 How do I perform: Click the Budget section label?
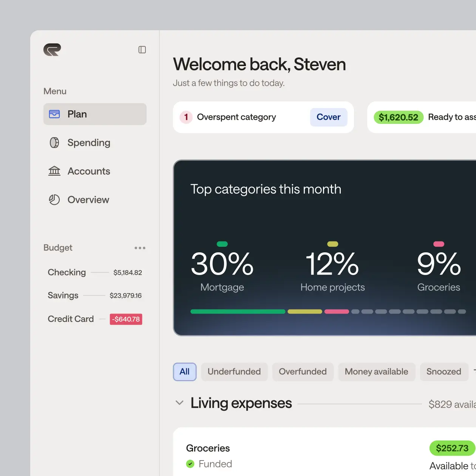pos(58,247)
